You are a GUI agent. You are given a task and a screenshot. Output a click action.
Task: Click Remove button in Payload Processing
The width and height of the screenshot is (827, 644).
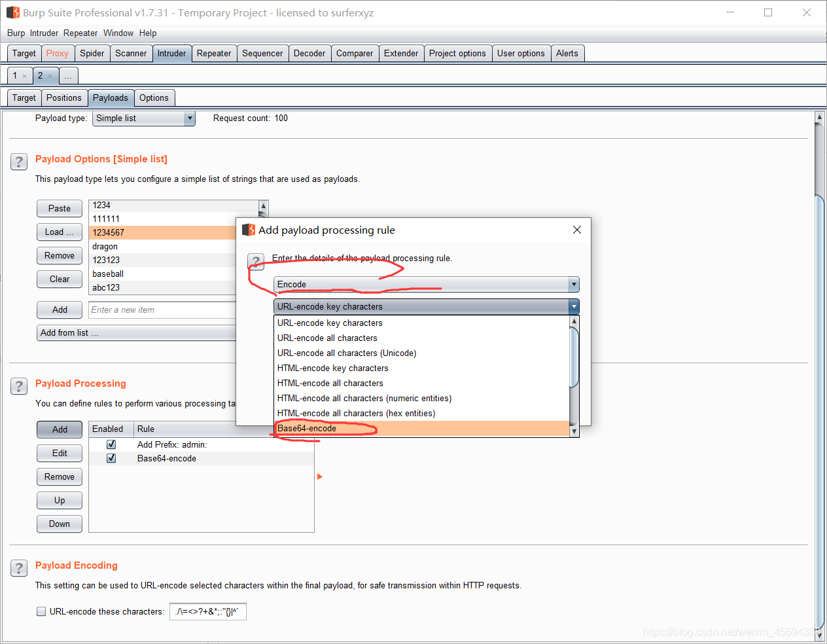60,476
